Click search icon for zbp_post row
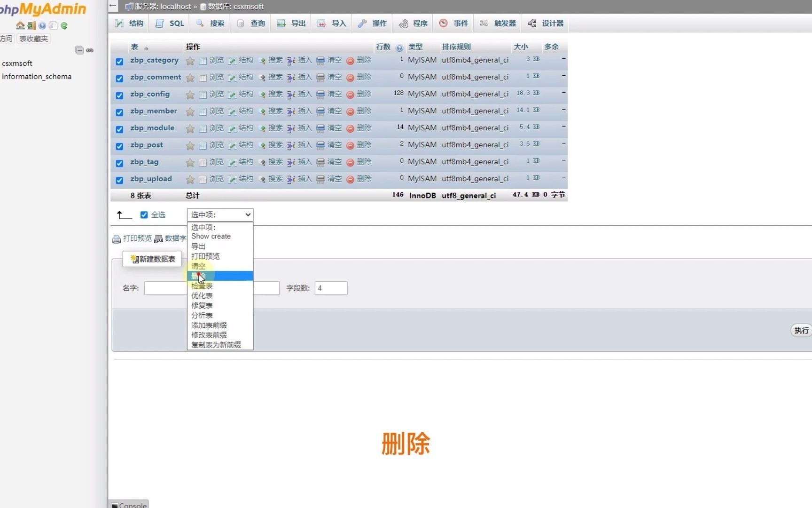 pos(262,145)
